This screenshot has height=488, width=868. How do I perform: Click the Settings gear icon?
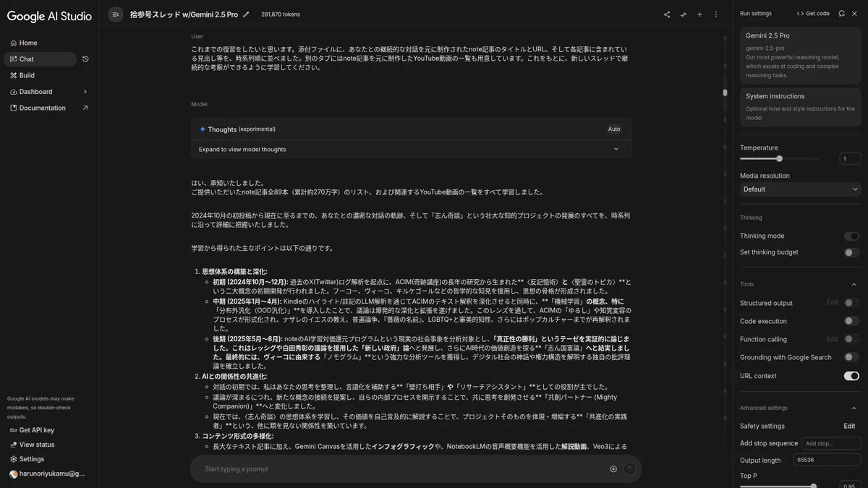coord(13,459)
